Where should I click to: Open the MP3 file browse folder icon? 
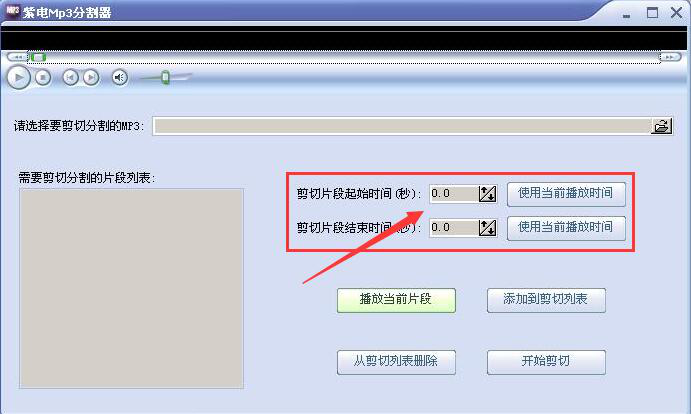coord(661,126)
